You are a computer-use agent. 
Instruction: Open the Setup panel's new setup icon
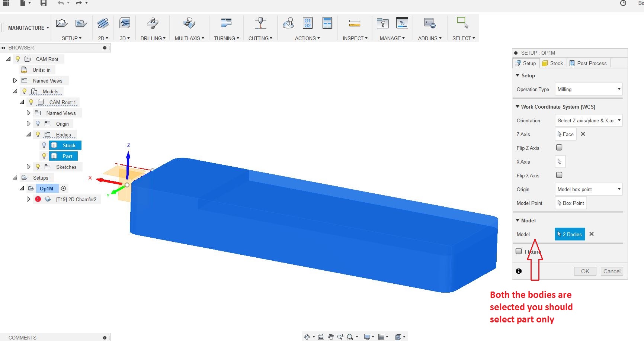coord(62,22)
